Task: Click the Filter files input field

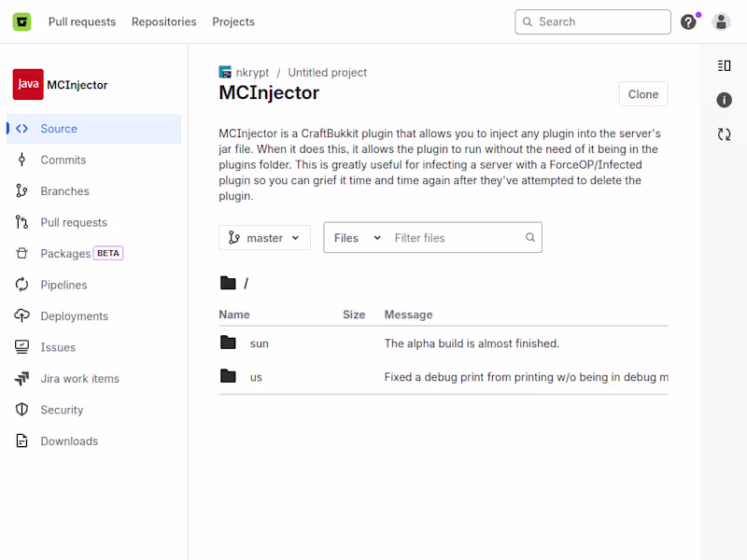Action: pos(458,238)
